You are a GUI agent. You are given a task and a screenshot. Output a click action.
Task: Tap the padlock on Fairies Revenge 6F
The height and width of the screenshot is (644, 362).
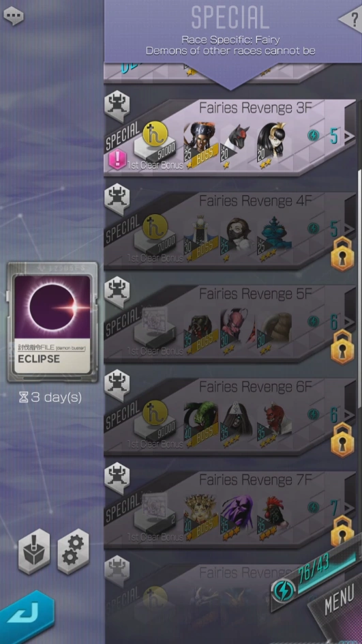pyautogui.click(x=342, y=440)
